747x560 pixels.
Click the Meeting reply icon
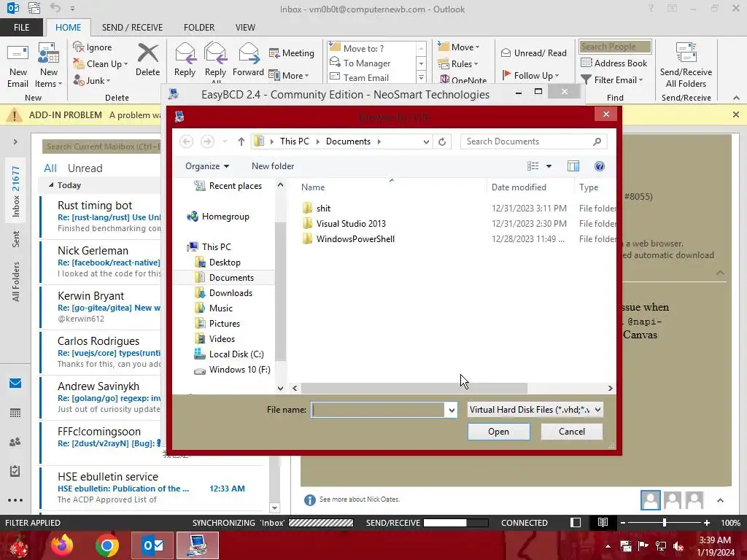click(x=292, y=52)
